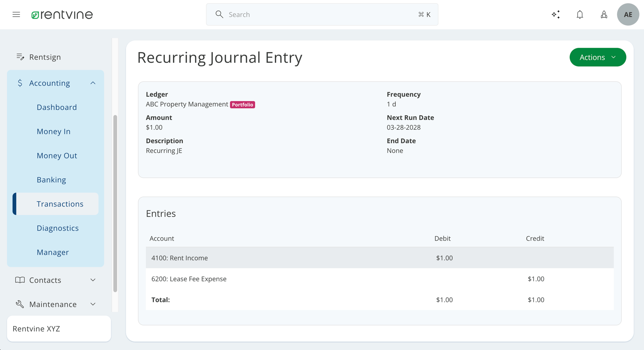Open the AI assistant sparkles icon
The image size is (644, 350).
tap(556, 14)
